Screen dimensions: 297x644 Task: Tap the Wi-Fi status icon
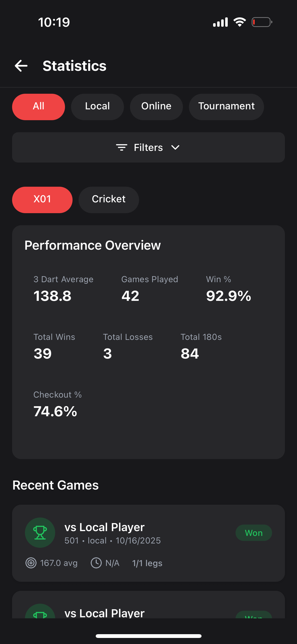[x=240, y=22]
